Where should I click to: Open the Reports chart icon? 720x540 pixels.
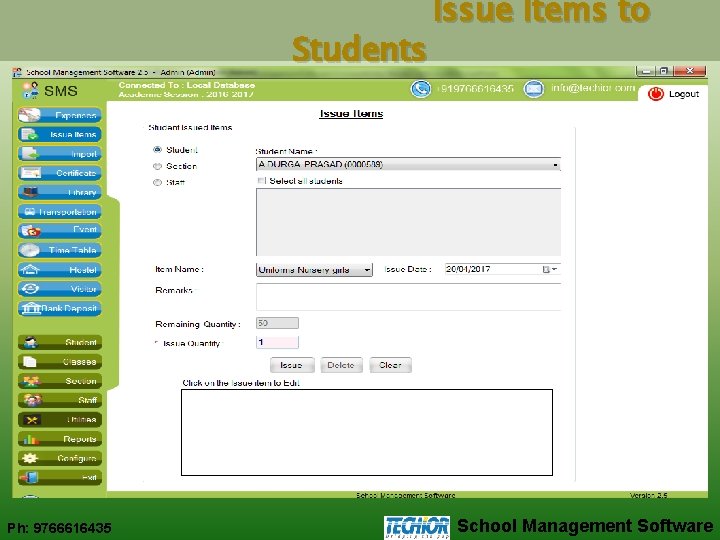[30, 439]
